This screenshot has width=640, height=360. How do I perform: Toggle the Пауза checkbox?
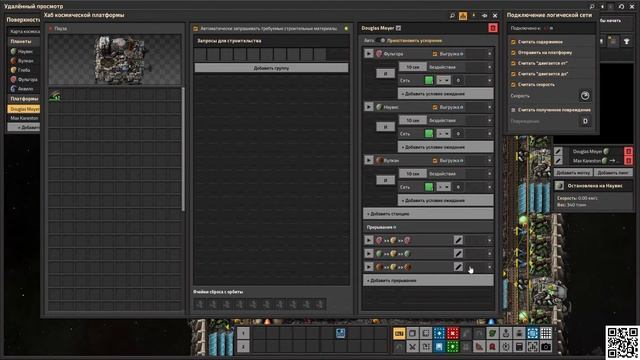pos(51,29)
